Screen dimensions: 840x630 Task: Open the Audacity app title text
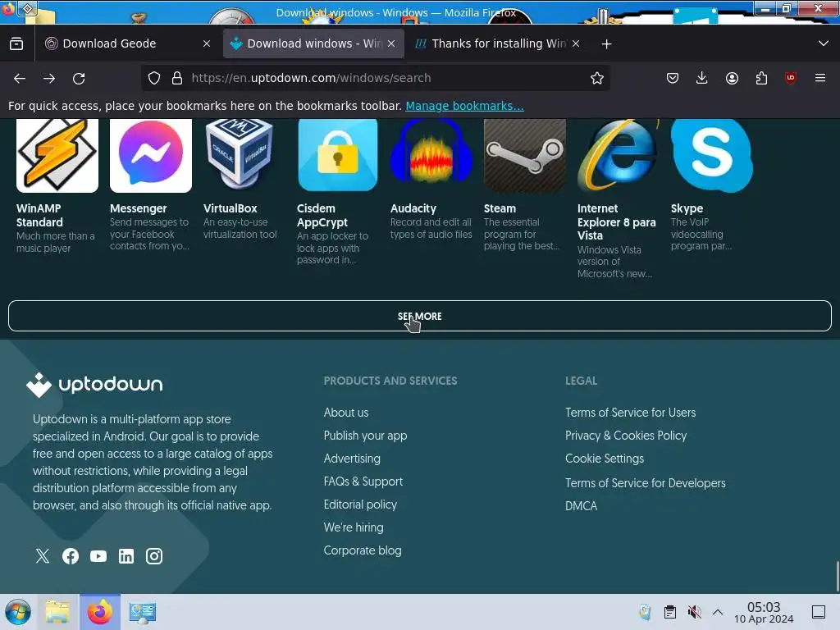(413, 208)
